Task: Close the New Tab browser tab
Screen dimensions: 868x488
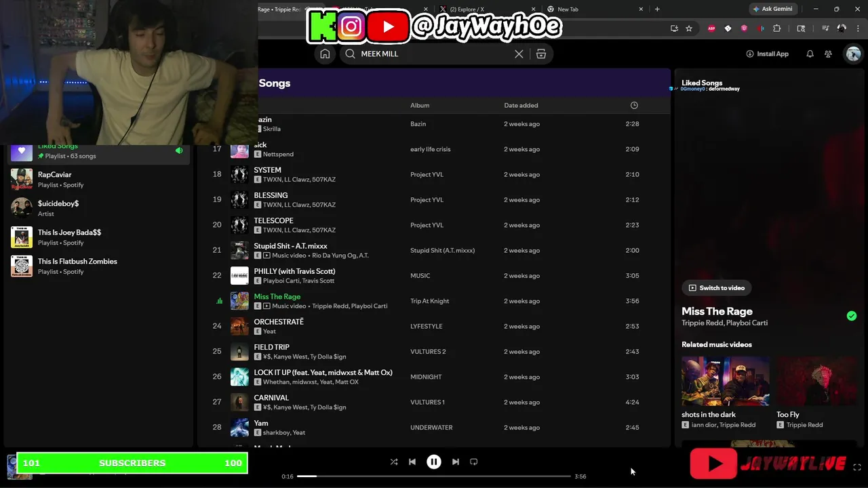Action: point(641,9)
